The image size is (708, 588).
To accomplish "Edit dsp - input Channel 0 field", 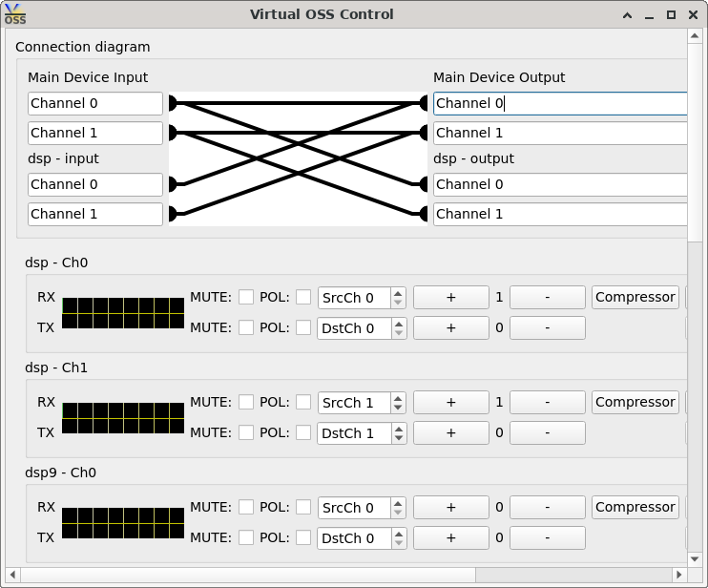I will coord(95,184).
